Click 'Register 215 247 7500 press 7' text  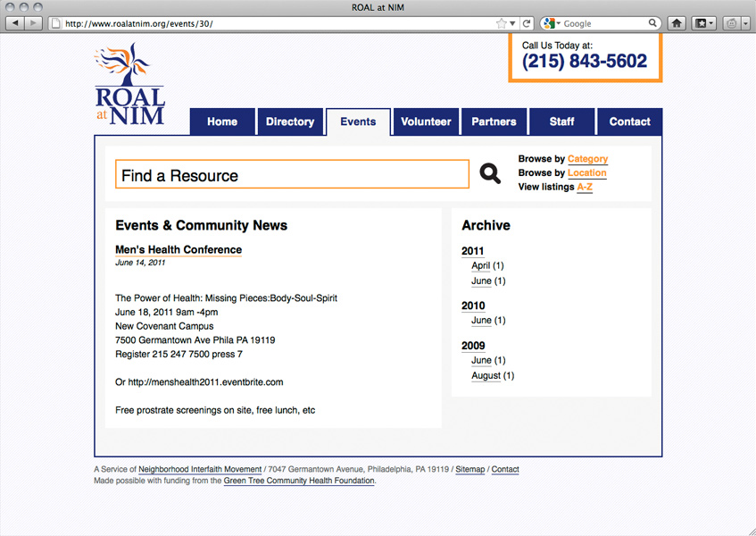tap(179, 354)
